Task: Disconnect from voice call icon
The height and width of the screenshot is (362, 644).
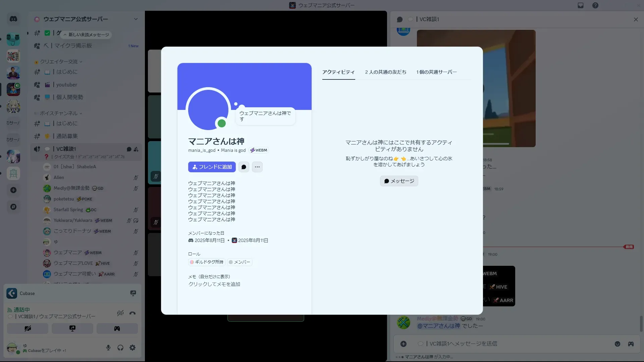Action: click(132, 313)
